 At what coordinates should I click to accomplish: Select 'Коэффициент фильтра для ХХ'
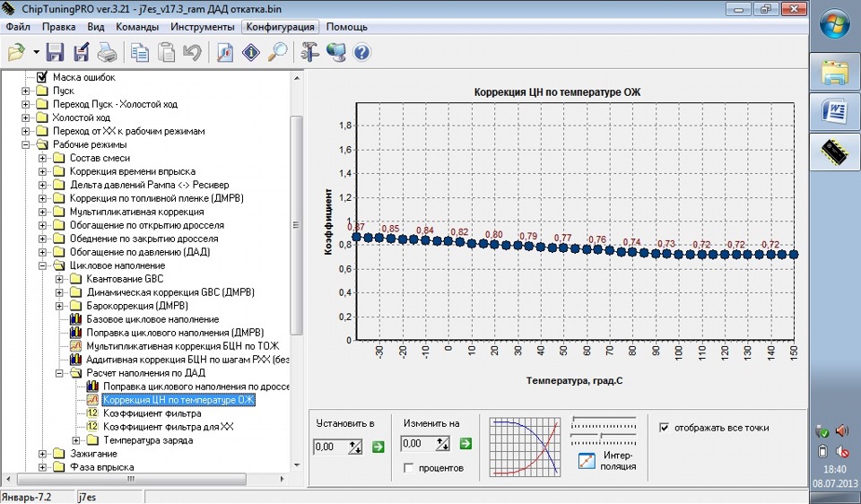(x=168, y=427)
